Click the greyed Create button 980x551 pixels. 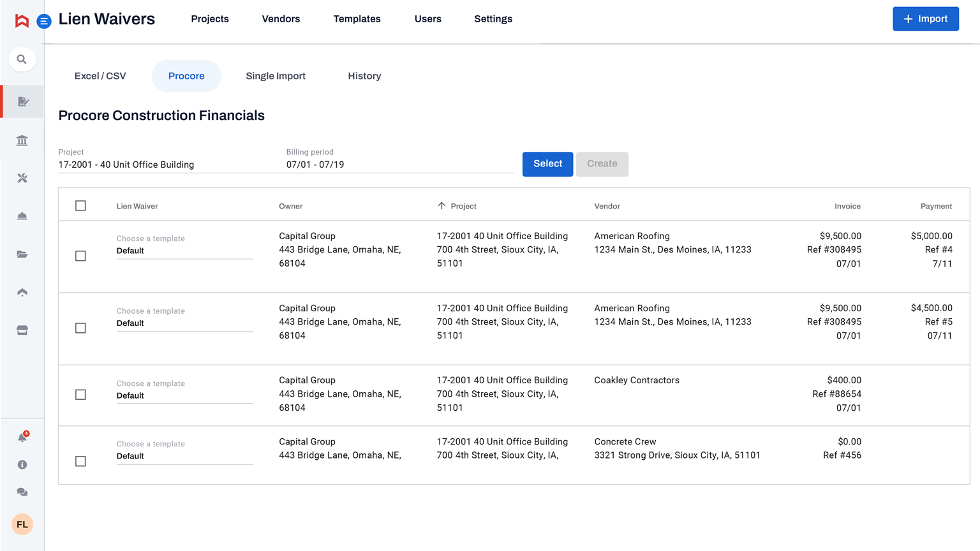(602, 164)
